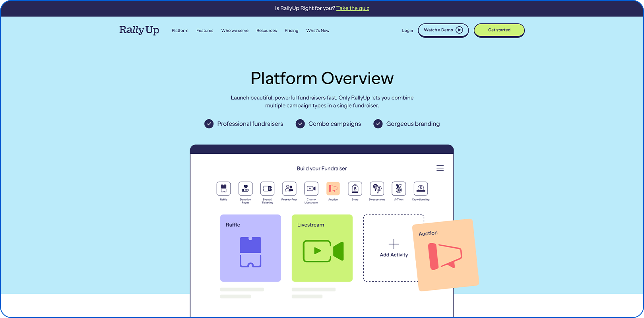Click the Raffle title on the purple card
Screen dimensions: 644x318
click(x=233, y=225)
